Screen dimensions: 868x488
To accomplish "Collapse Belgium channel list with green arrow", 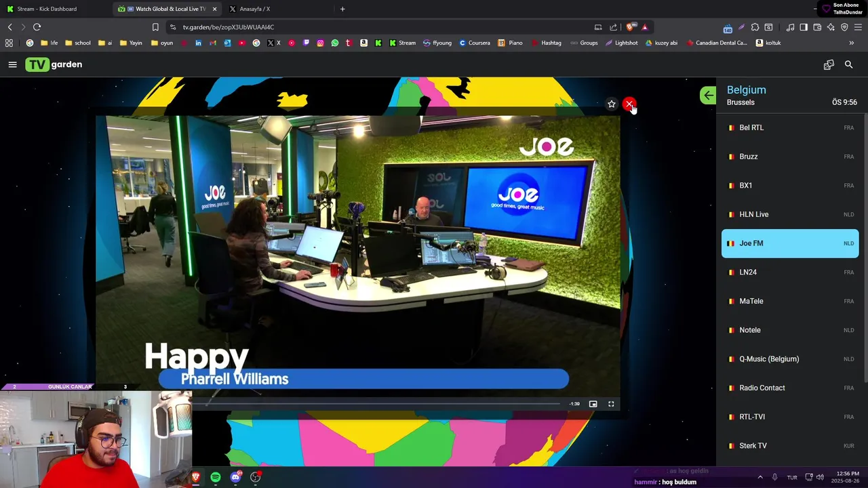I will (708, 96).
